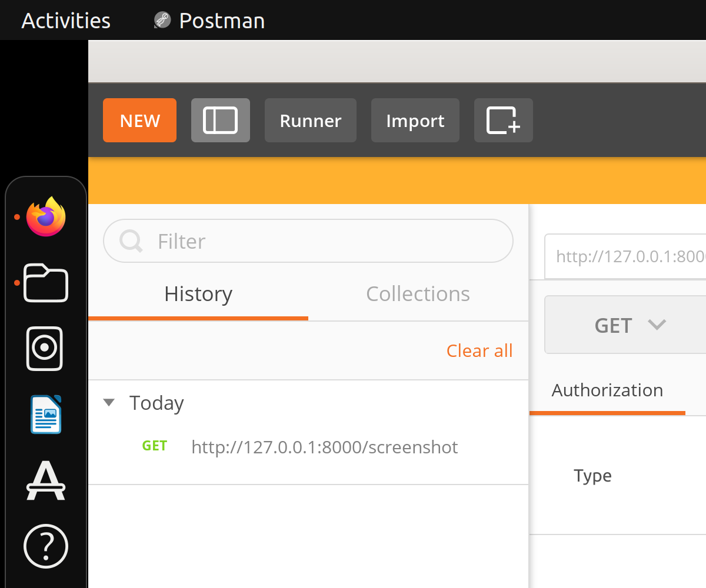Switch to the Collections tab
The height and width of the screenshot is (588, 706).
click(418, 294)
